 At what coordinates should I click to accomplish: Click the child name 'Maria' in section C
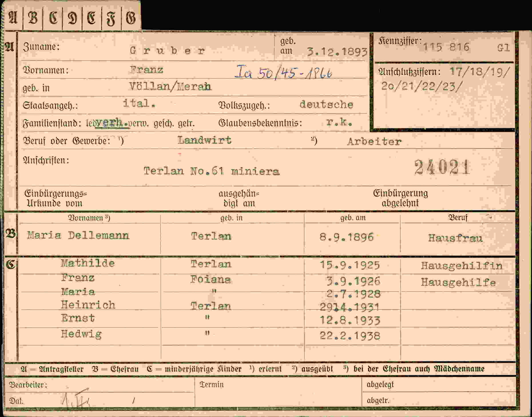coord(78,292)
